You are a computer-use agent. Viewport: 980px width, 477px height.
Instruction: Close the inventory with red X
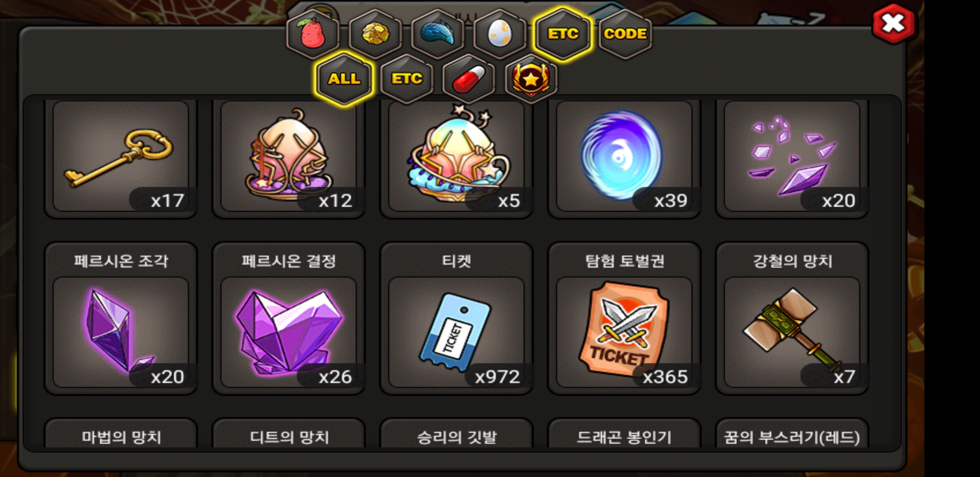[x=893, y=23]
